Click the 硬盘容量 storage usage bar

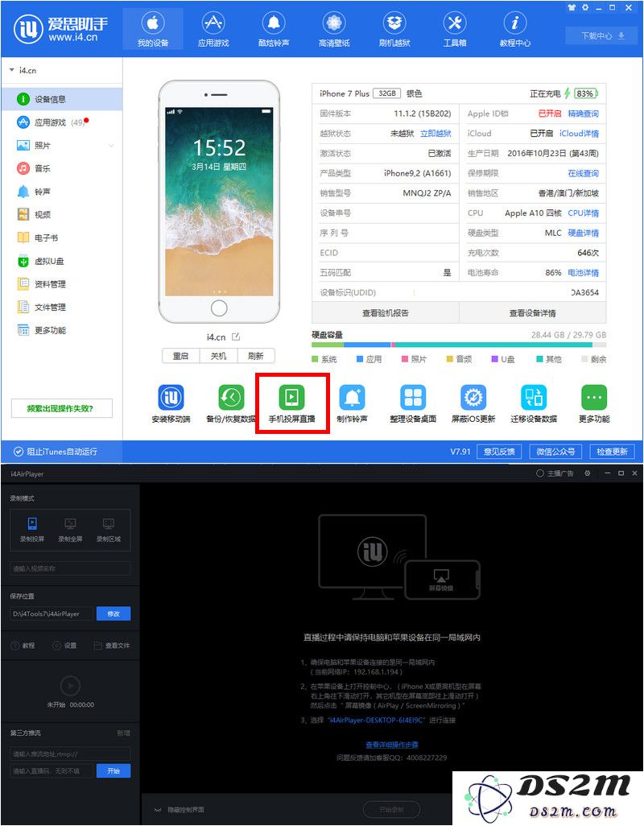459,345
